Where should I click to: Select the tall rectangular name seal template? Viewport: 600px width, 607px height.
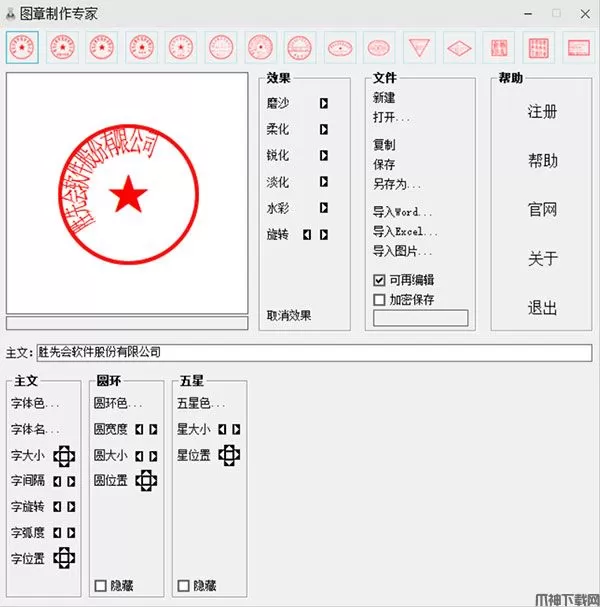[x=499, y=48]
